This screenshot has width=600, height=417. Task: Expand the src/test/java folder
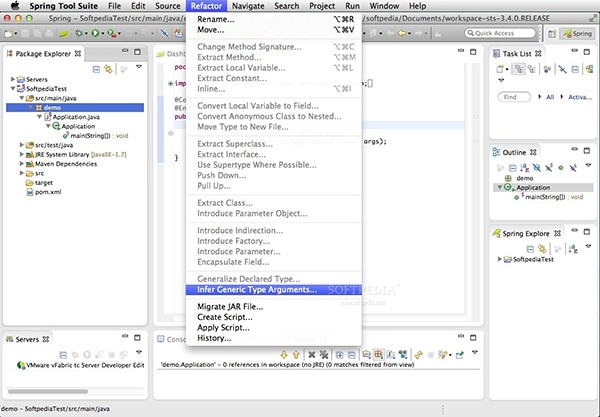21,145
